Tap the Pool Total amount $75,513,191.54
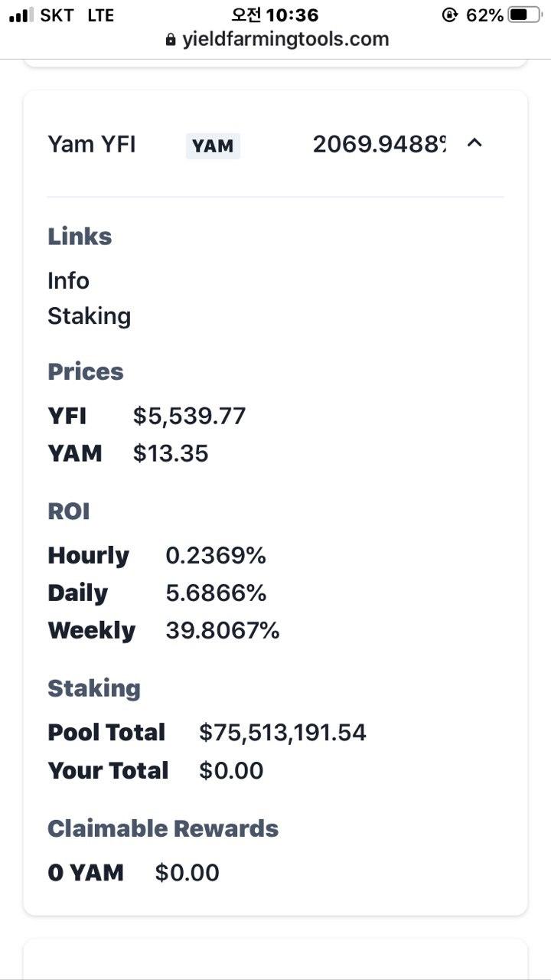This screenshot has width=551, height=980. tap(282, 733)
